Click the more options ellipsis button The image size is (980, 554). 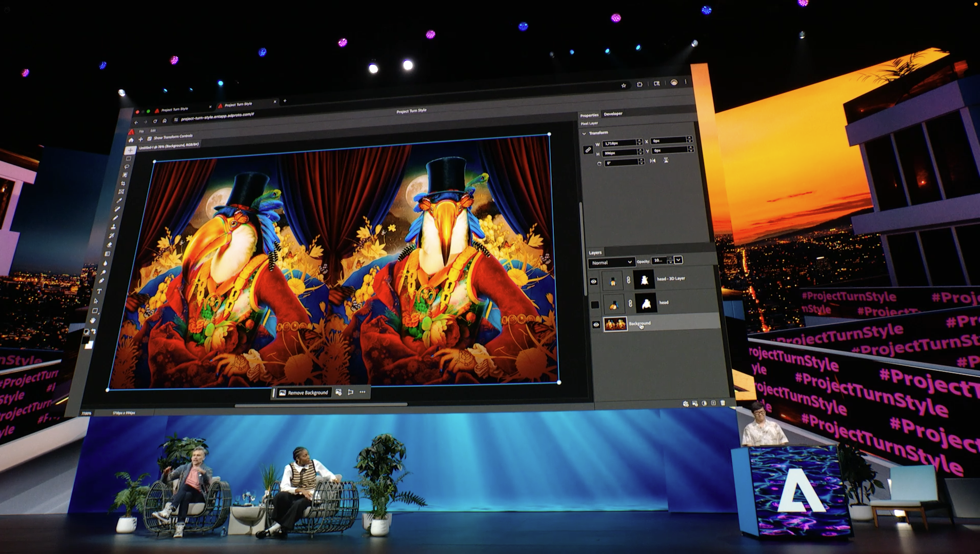(363, 392)
